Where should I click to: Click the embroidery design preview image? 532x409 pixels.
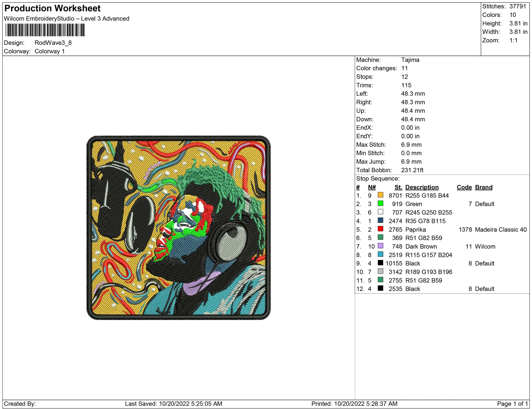[x=179, y=228]
